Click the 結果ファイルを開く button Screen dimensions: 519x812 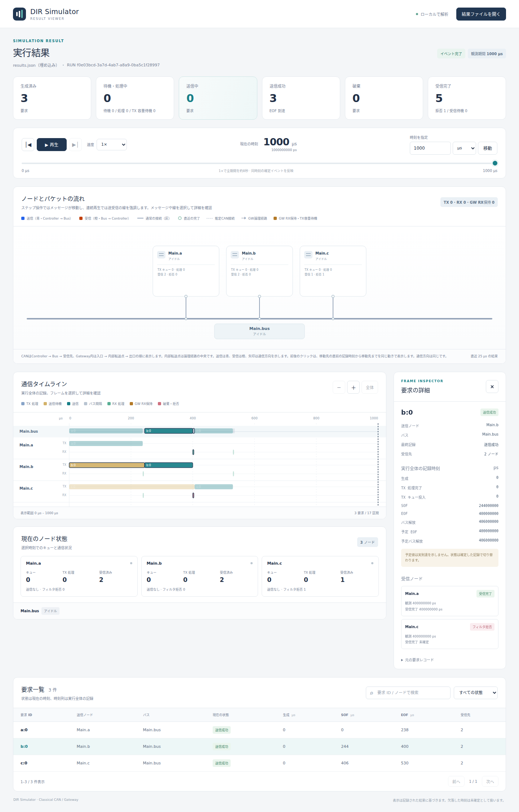[481, 14]
